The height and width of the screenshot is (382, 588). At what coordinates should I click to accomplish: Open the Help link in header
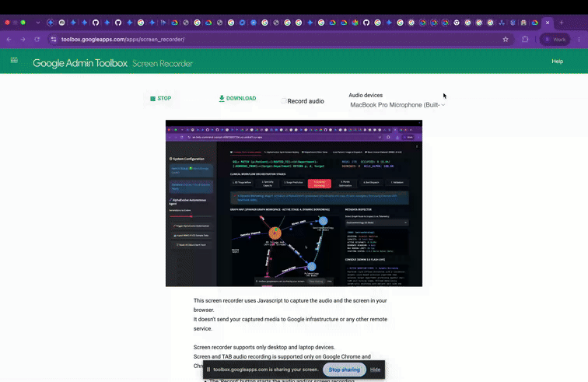[x=557, y=61]
